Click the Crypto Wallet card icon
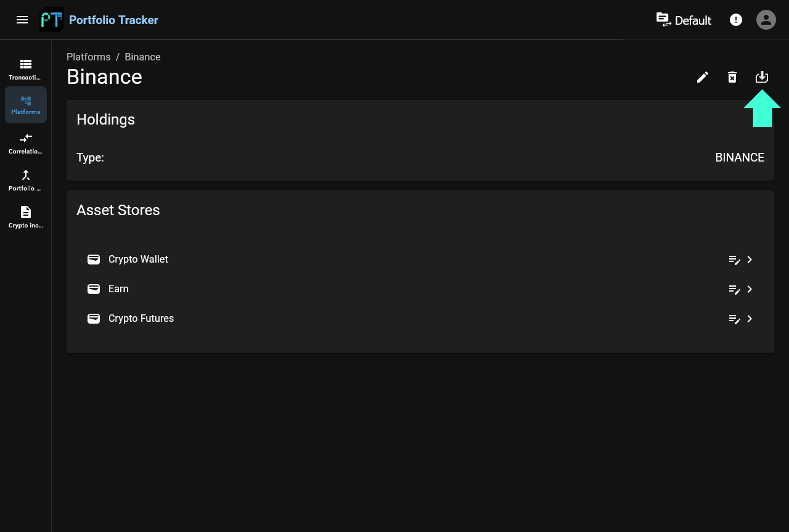 click(94, 260)
